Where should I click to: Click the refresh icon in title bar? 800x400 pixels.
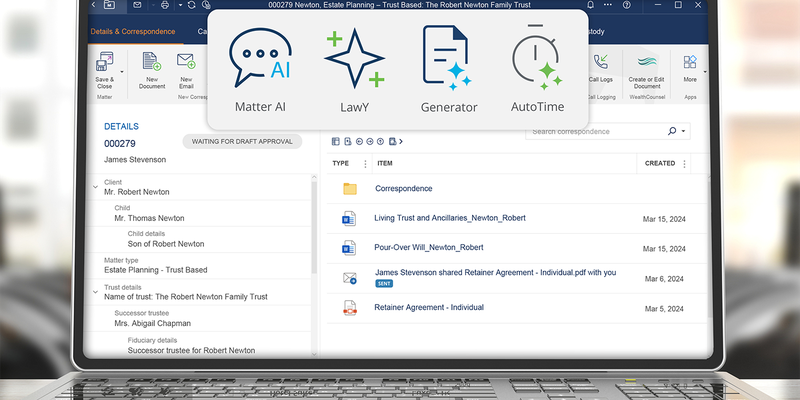tap(191, 5)
